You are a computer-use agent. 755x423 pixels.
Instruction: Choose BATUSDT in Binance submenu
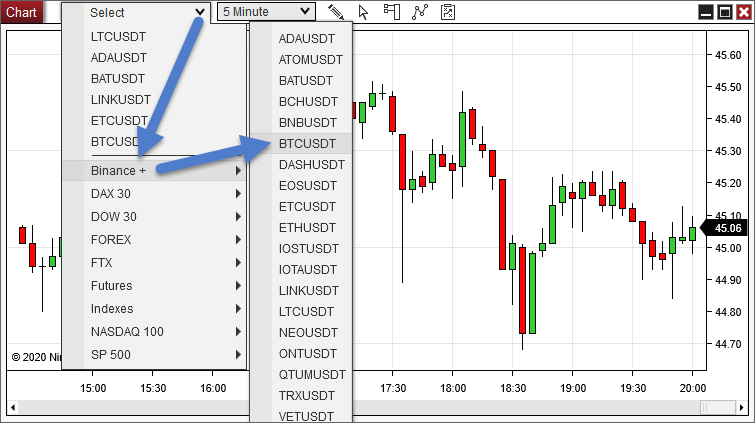point(301,80)
